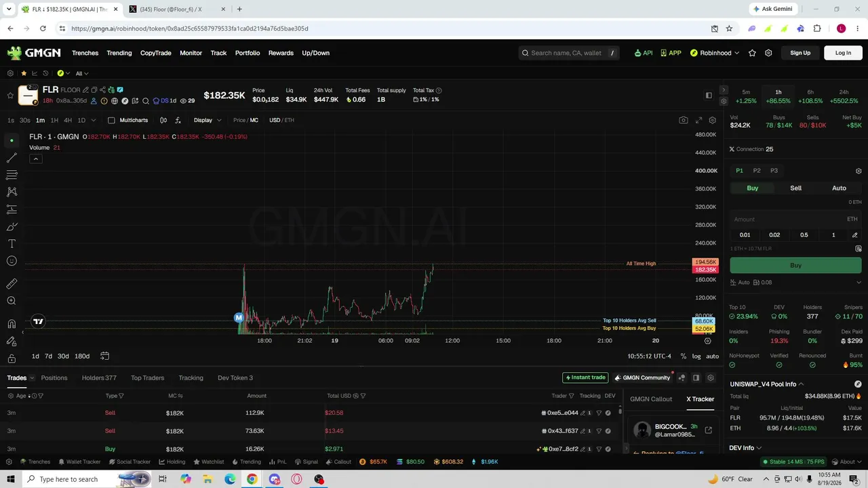The width and height of the screenshot is (868, 488).
Task: Toggle the log scale on chart
Action: 696,357
